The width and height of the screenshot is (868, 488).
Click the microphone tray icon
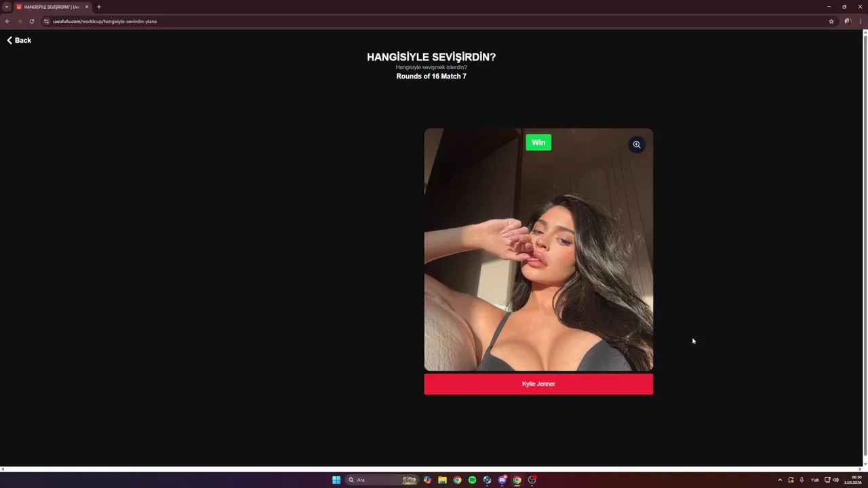[x=802, y=480]
